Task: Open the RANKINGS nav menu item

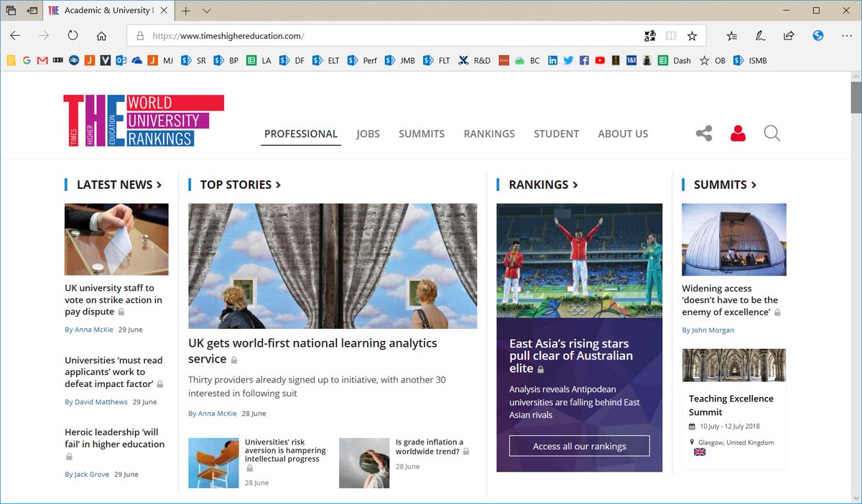Action: [x=489, y=134]
